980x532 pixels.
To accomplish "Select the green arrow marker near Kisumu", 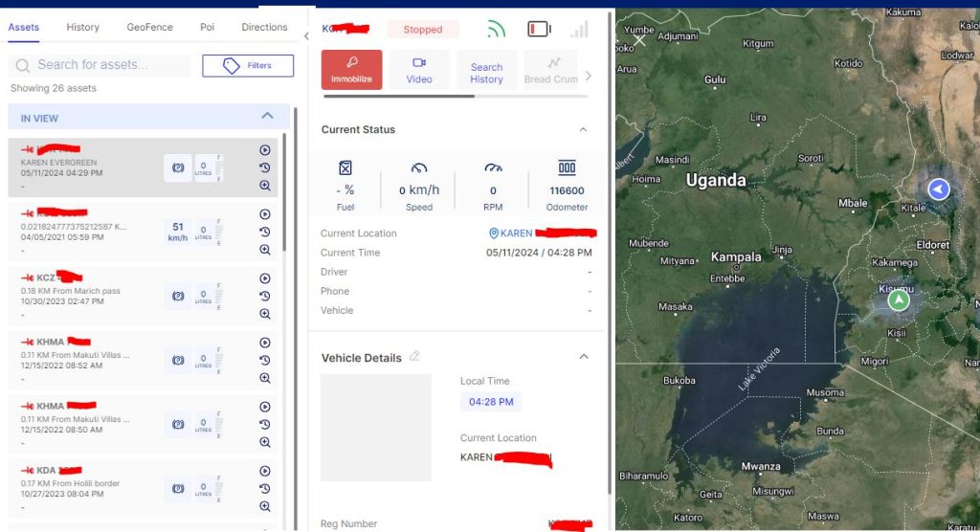I will [898, 300].
